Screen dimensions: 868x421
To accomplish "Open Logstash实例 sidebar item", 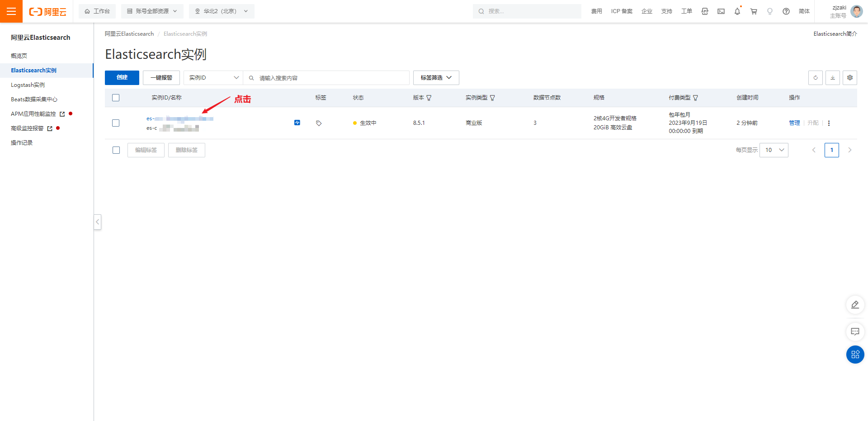I will point(28,85).
